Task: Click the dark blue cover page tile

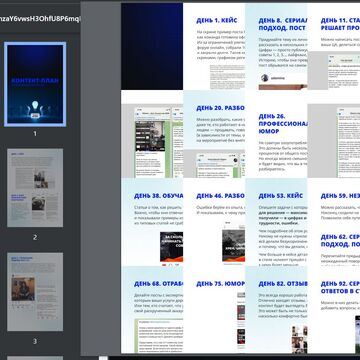Action: [152, 46]
